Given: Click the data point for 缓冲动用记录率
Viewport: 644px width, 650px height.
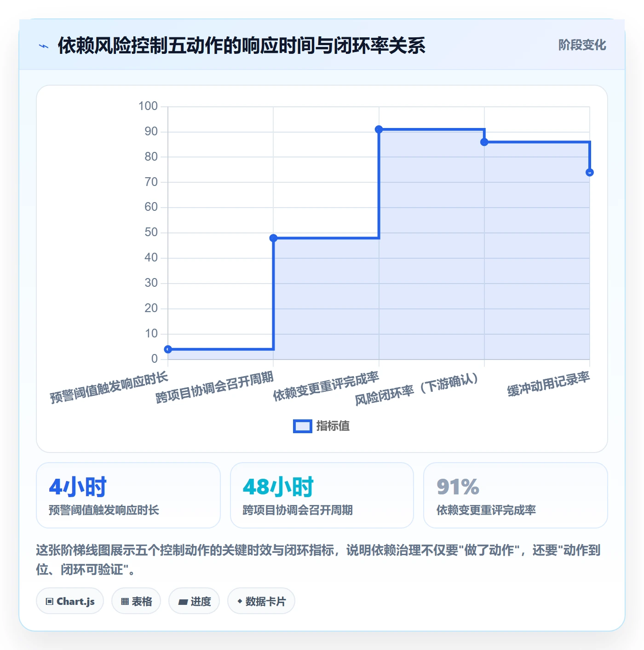Looking at the screenshot, I should click(590, 173).
